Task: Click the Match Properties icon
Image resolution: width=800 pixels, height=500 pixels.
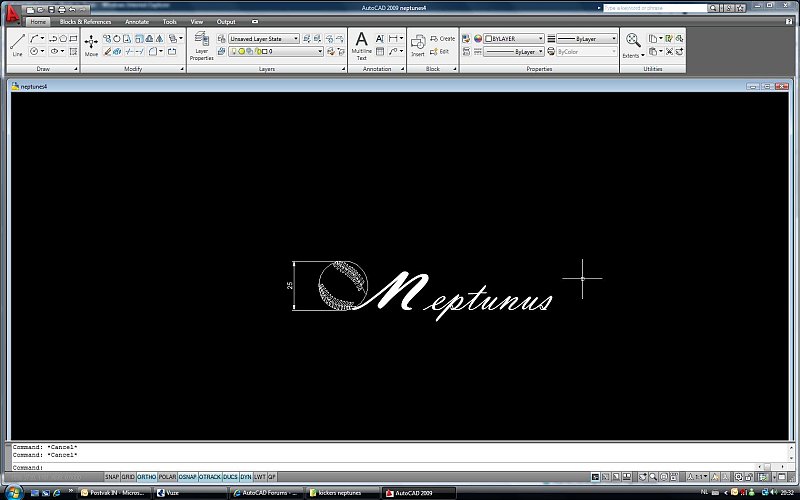Action: click(x=466, y=38)
